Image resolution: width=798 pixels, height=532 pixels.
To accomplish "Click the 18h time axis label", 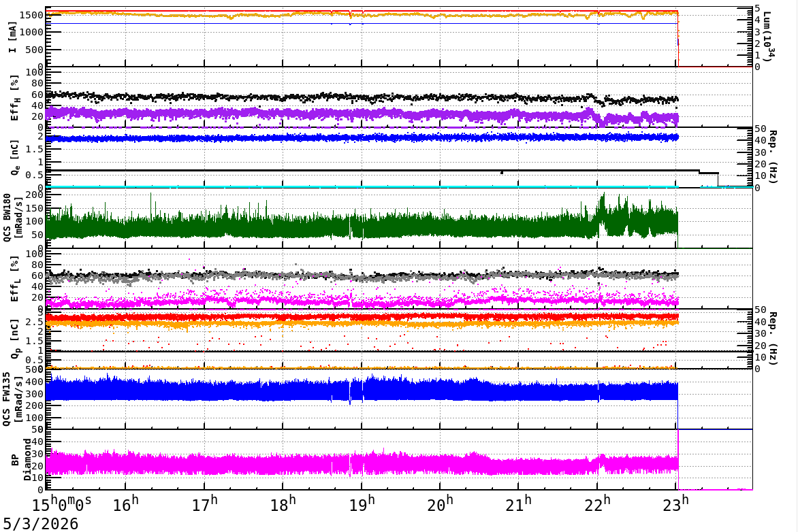I will click(285, 503).
